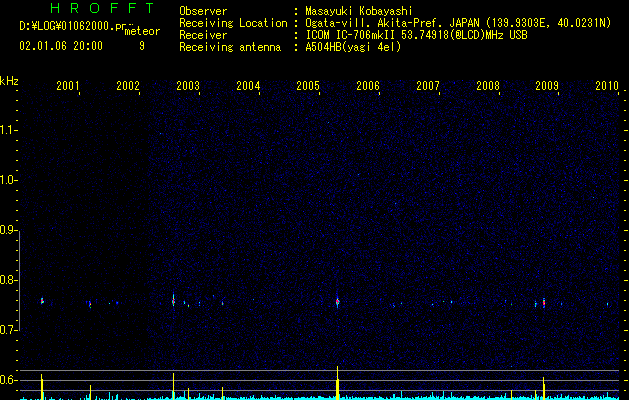Click the meteor echo just before 2003
629x400 pixels.
(x=173, y=301)
